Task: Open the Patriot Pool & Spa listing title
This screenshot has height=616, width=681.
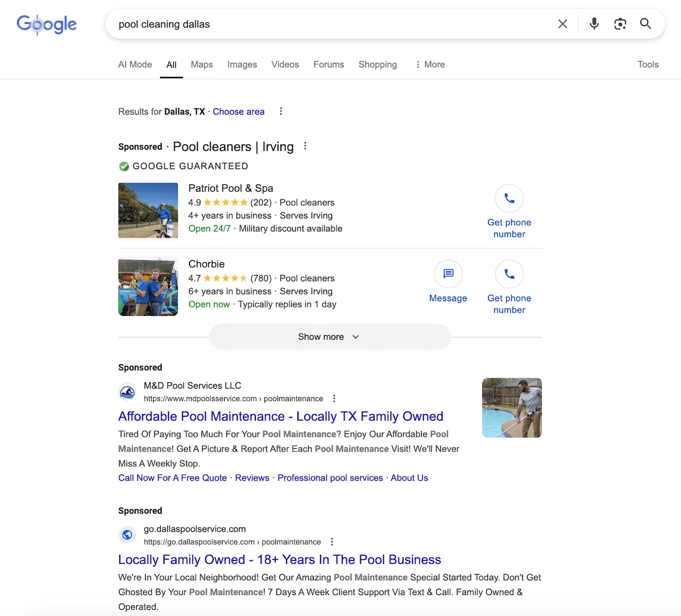Action: pyautogui.click(x=230, y=188)
